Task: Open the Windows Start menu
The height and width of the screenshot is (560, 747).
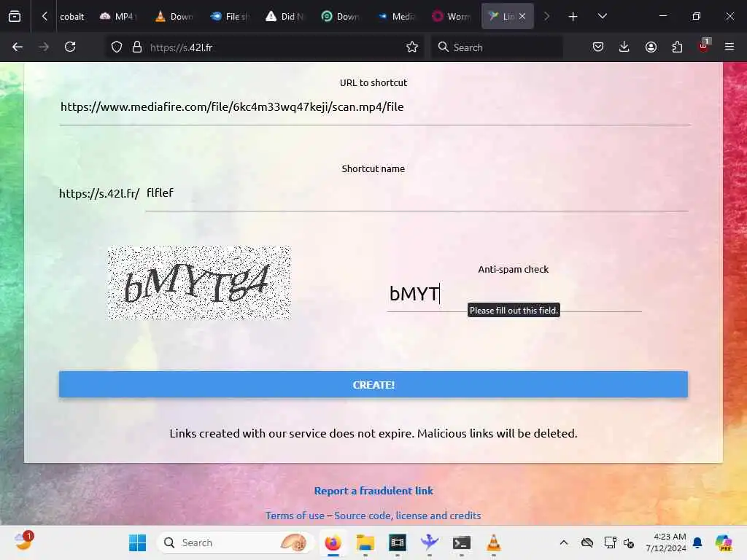Action: (138, 542)
